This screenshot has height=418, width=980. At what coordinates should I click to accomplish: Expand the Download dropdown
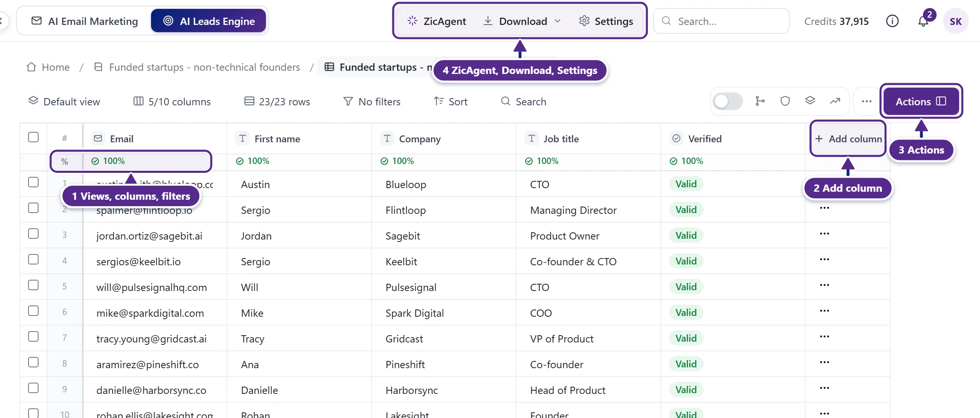click(x=522, y=21)
